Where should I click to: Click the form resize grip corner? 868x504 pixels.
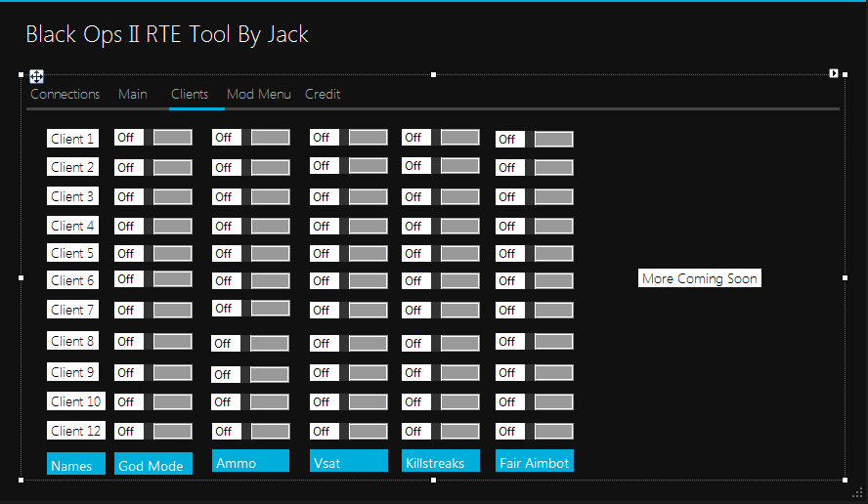(858, 492)
